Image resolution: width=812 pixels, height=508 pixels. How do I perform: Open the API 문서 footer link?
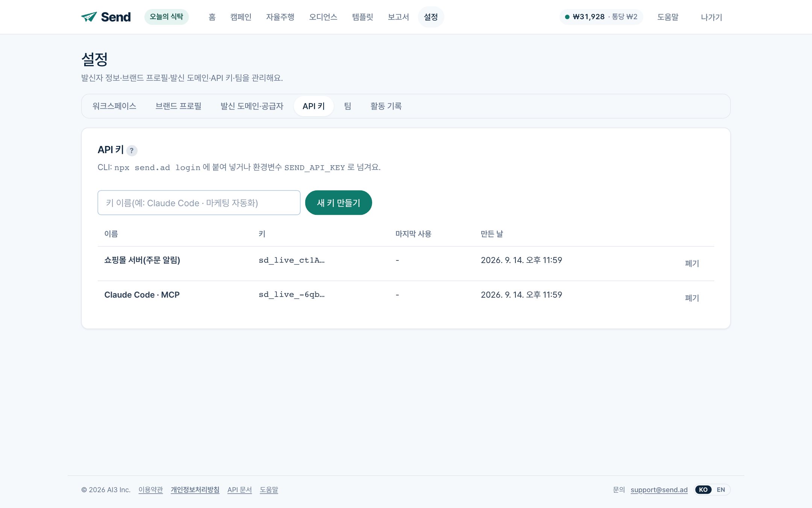239,490
